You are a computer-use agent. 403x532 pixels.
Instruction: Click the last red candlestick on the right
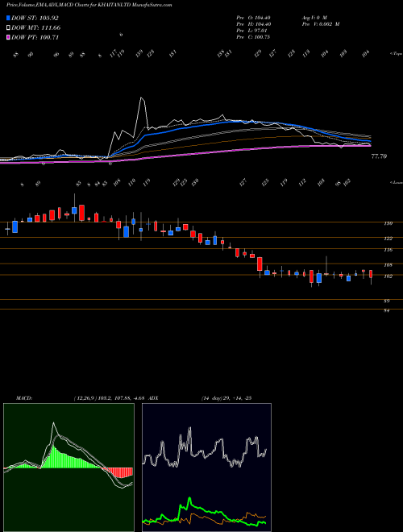click(x=371, y=274)
